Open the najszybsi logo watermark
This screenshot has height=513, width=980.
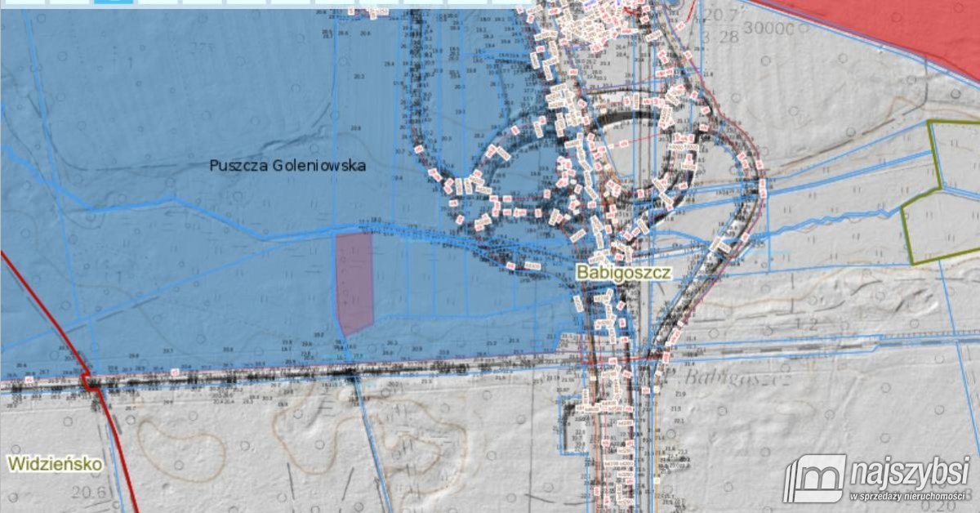click(879, 479)
